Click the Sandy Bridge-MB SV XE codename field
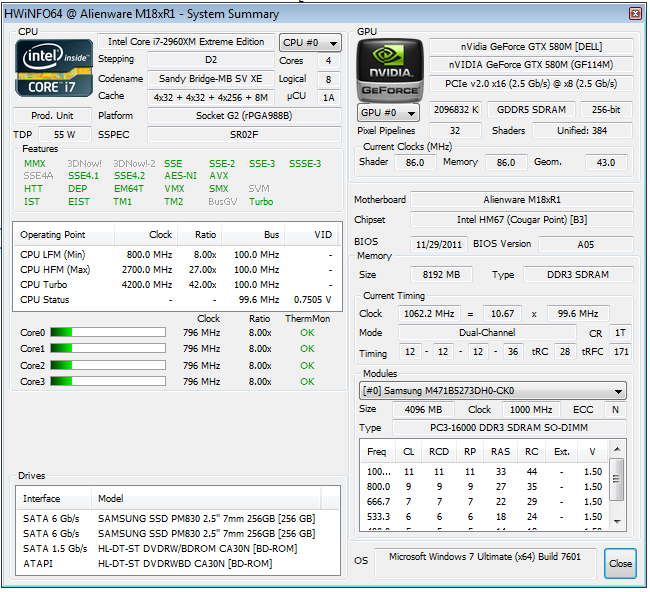The height and width of the screenshot is (592, 650). [211, 78]
